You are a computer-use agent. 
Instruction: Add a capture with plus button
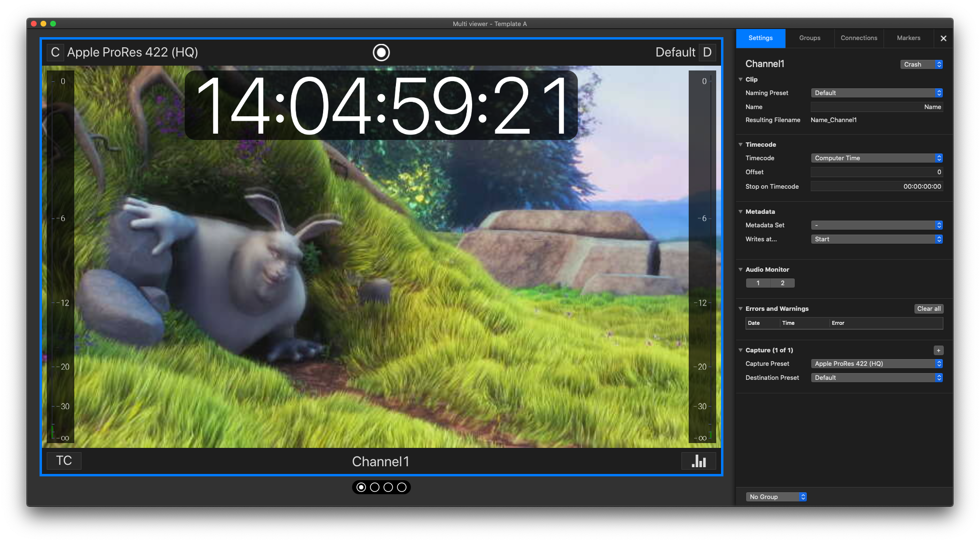click(938, 350)
